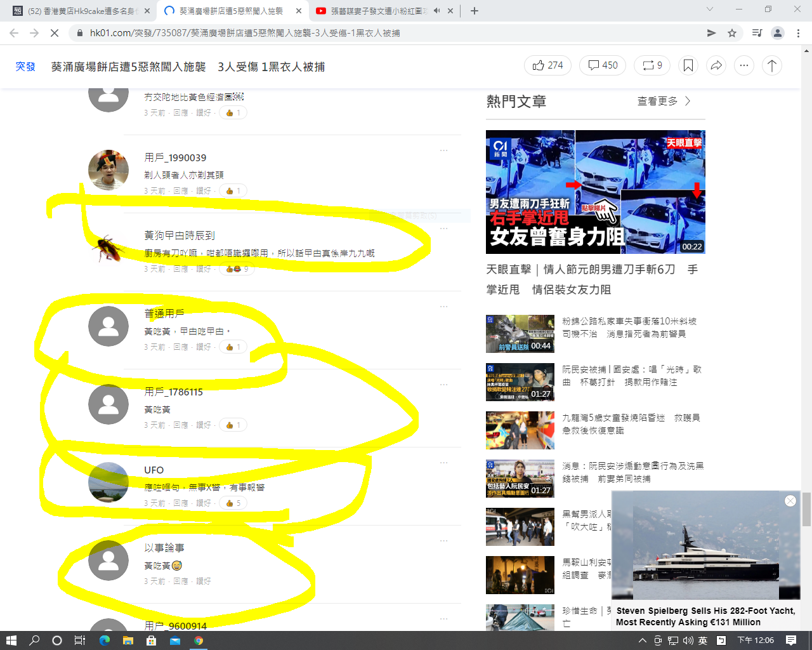Reply to the UFO comment
Image resolution: width=812 pixels, height=650 pixels.
(x=181, y=503)
